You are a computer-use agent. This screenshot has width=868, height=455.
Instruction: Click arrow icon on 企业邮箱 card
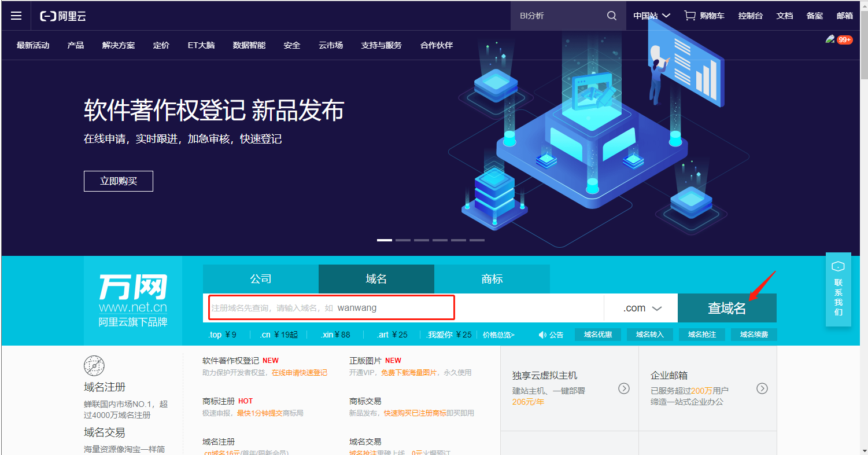762,388
